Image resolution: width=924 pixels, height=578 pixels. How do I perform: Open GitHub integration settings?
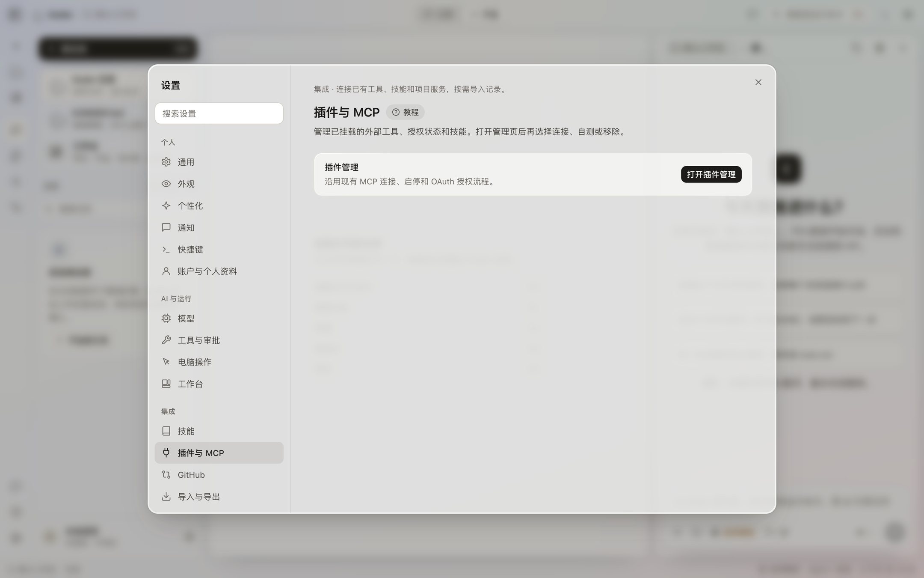point(219,474)
